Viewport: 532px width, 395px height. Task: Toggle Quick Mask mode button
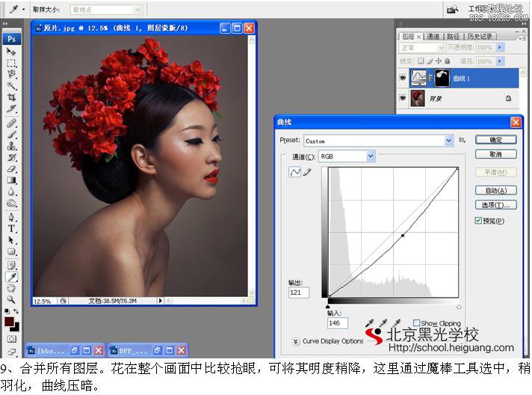(11, 339)
